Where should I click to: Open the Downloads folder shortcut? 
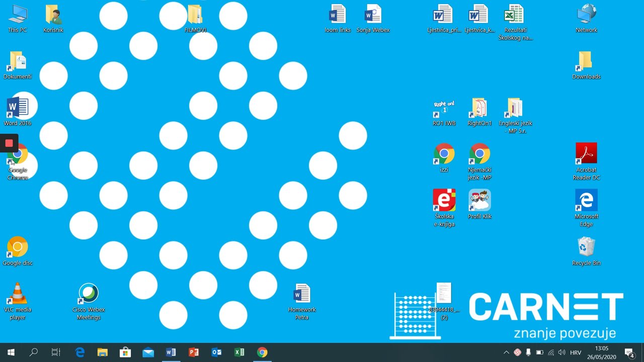point(586,65)
